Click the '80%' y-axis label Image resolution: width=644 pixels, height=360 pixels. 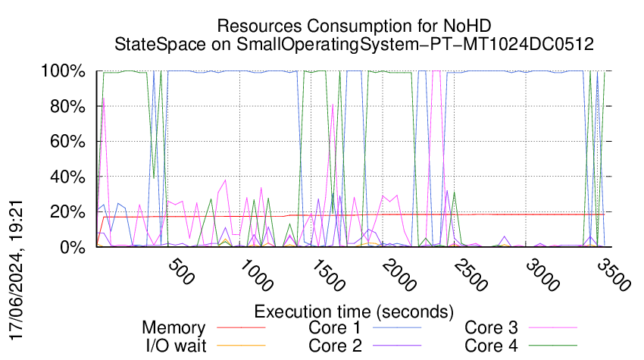coord(67,106)
